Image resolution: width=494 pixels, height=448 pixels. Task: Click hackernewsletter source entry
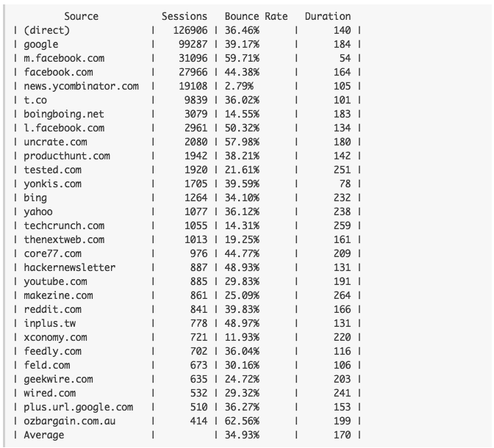(70, 267)
